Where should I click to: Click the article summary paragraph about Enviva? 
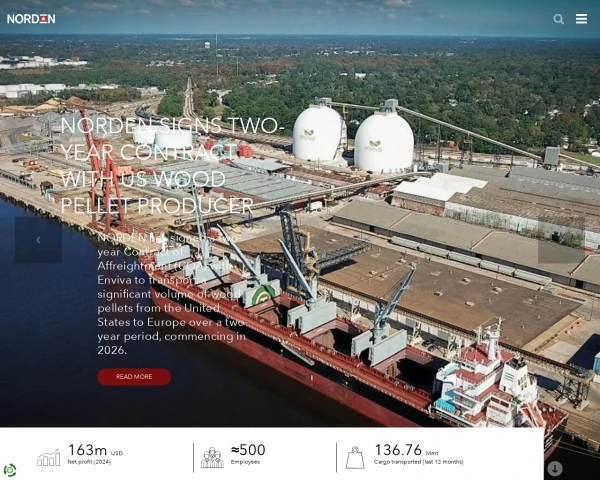coord(171,294)
